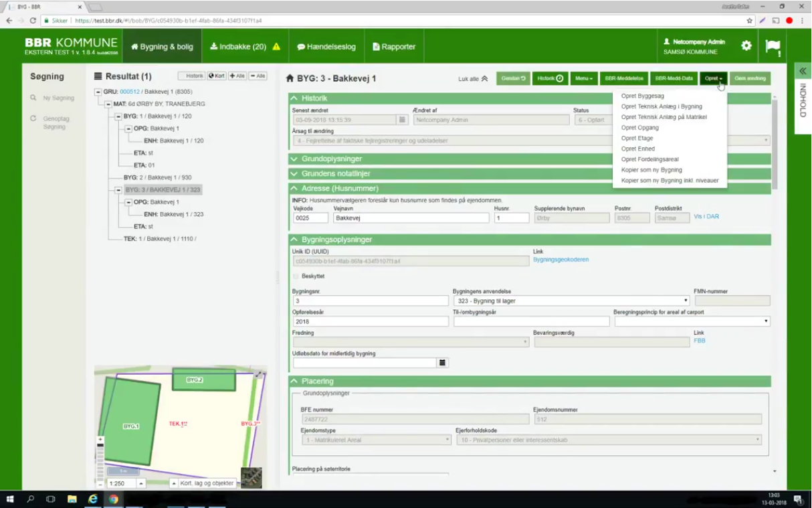Click browser bookmark star icon
The width and height of the screenshot is (812, 508).
[750, 21]
